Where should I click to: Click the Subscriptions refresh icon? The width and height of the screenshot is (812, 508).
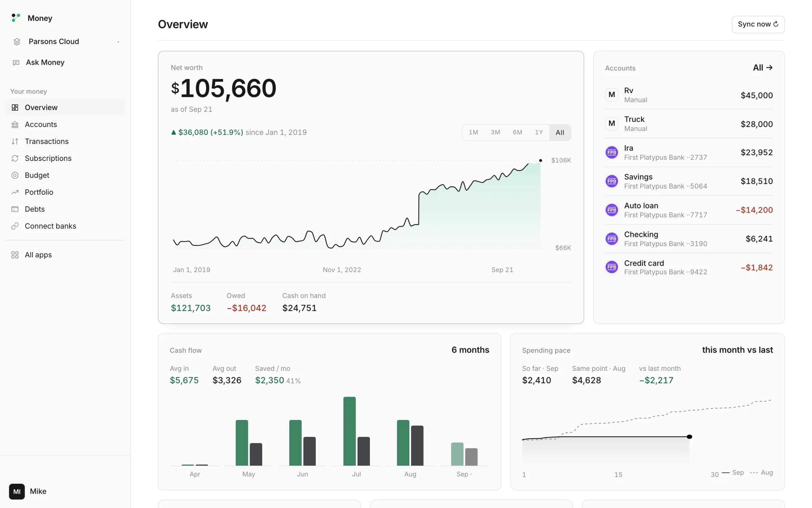[15, 158]
